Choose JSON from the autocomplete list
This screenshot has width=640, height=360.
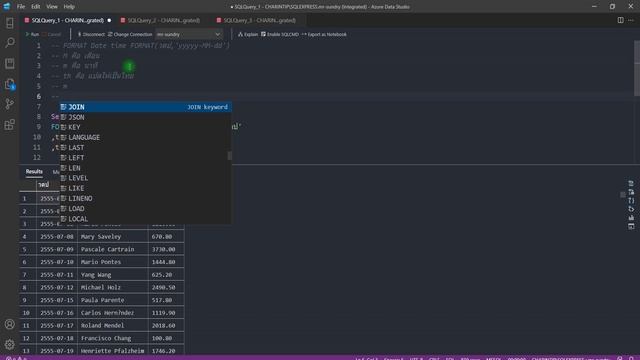[x=145, y=117]
